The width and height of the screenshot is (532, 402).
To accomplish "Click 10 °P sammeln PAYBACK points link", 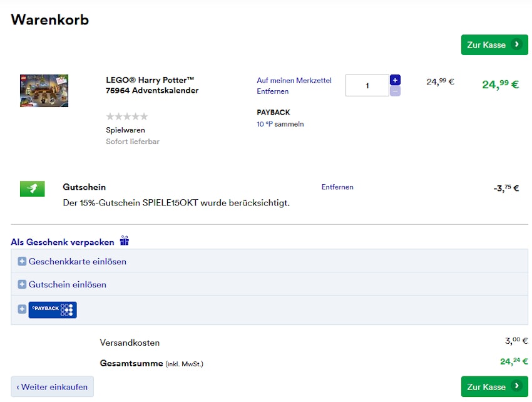I will tap(280, 124).
